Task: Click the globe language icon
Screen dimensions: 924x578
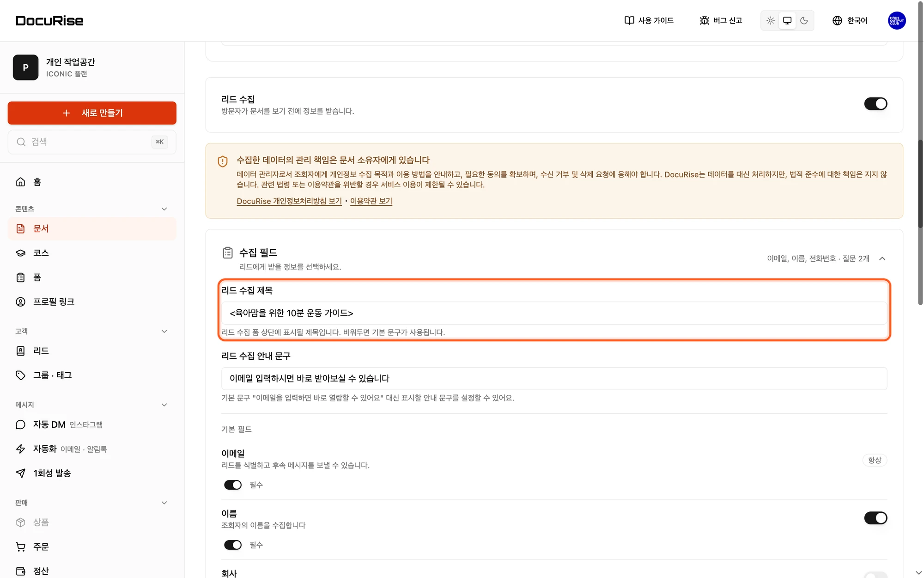Action: [x=837, y=20]
